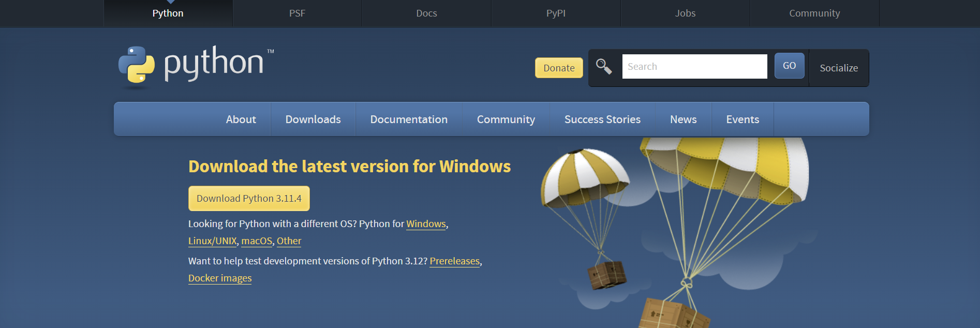Screen dimensions: 980x328
Task: Click the yellow Donate button
Action: pyautogui.click(x=559, y=68)
